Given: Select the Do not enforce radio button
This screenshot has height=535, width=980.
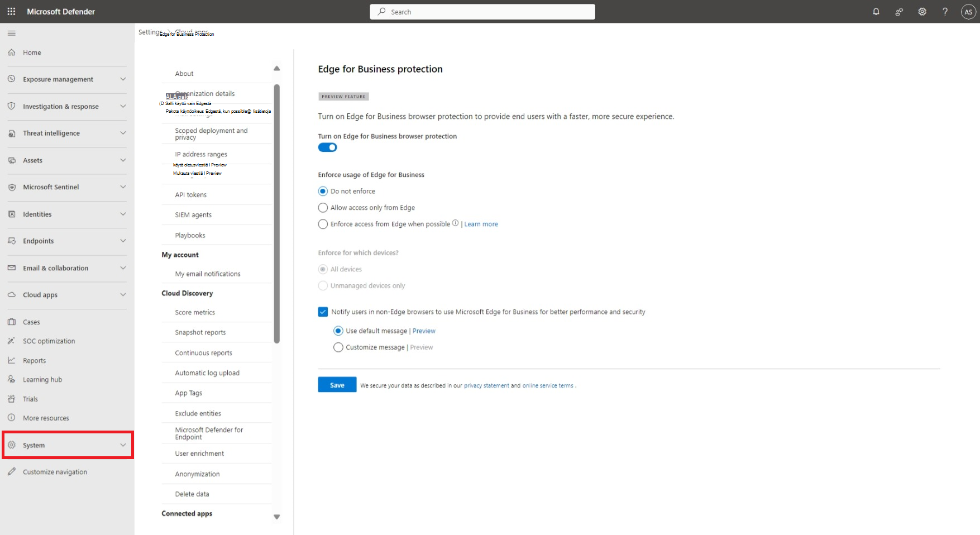Looking at the screenshot, I should pyautogui.click(x=323, y=191).
